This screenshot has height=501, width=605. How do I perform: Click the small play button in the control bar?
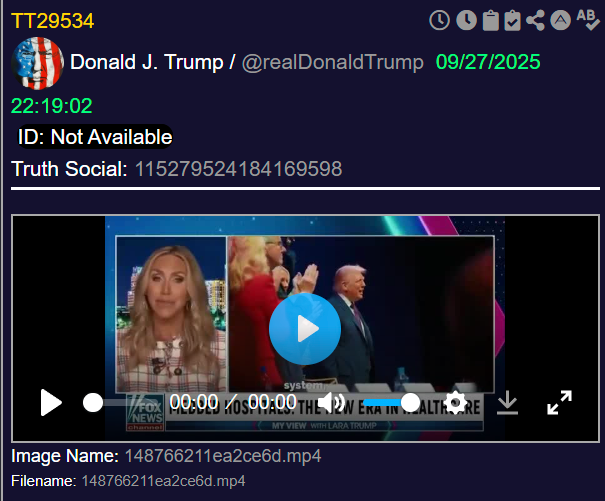coord(51,403)
